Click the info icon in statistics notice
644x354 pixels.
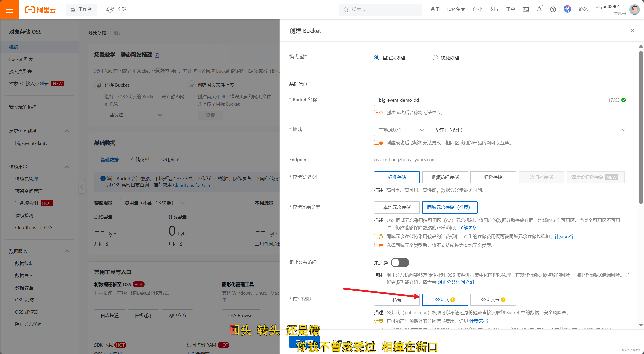point(103,178)
